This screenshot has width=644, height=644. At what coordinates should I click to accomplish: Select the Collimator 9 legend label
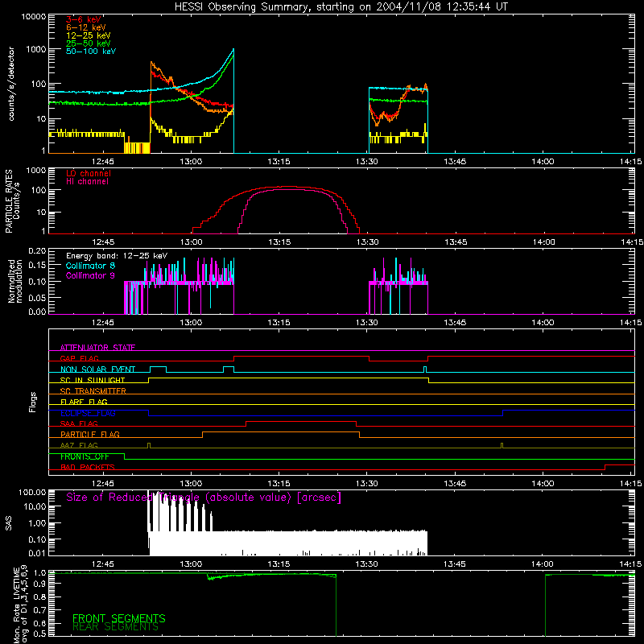coord(90,275)
